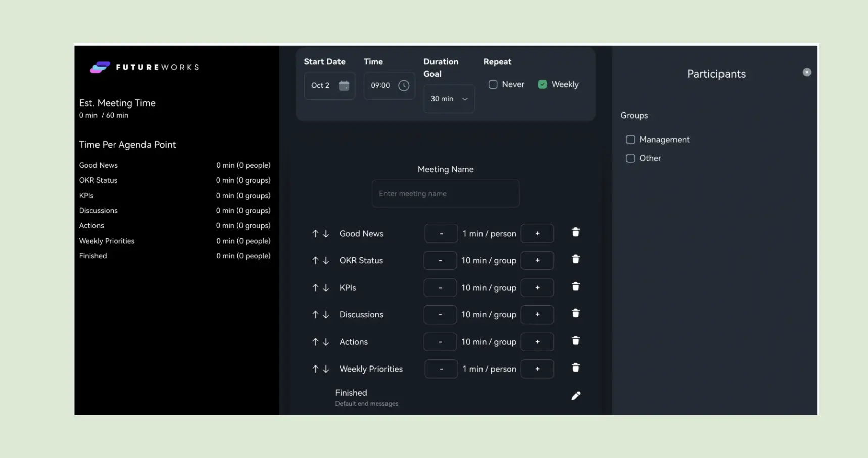
Task: Decrease Discussions minutes per group
Action: (x=440, y=314)
